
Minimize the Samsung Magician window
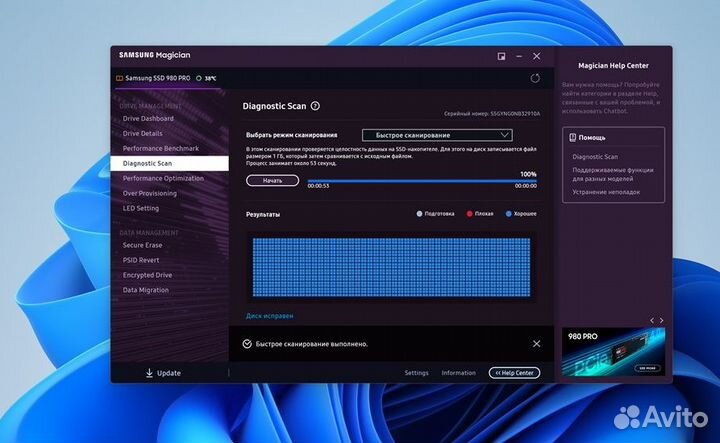coord(519,56)
